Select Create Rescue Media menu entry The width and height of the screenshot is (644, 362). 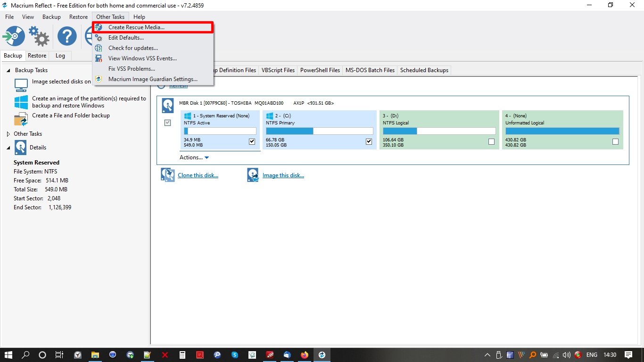click(x=153, y=27)
